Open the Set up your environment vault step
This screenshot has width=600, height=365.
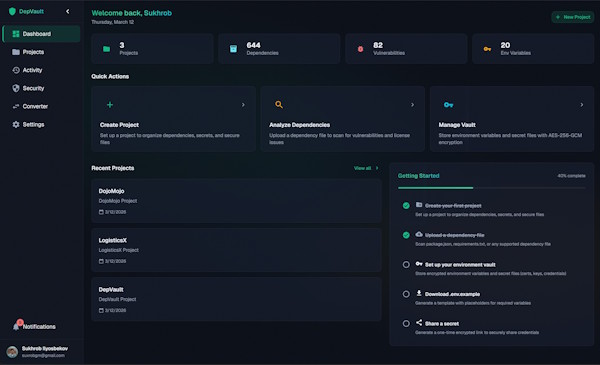point(491,269)
